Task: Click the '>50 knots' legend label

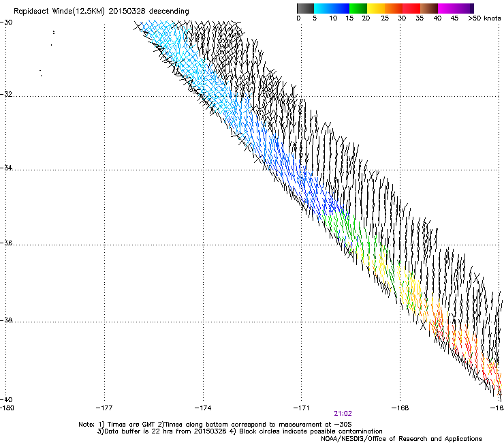Action: click(x=484, y=18)
